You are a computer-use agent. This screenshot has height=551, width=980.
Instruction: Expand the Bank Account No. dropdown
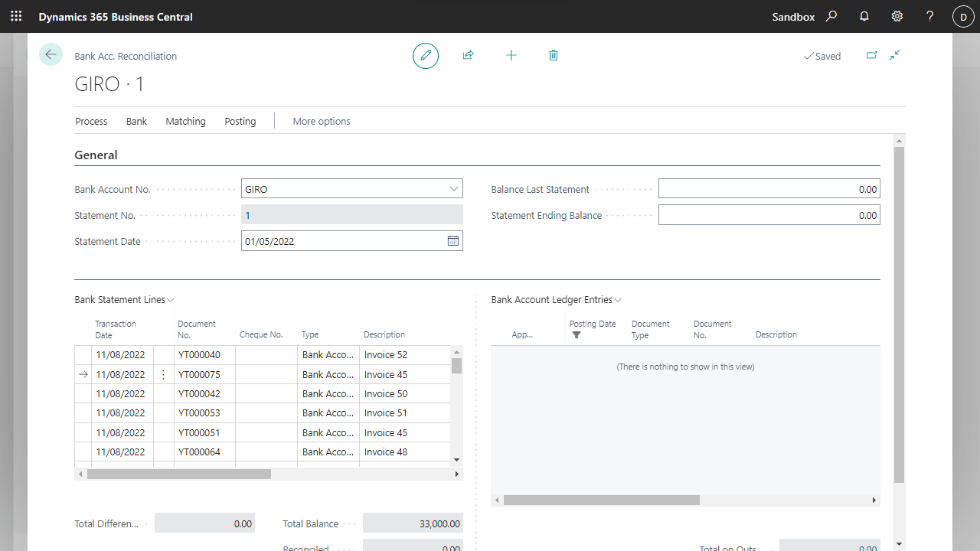coord(453,189)
